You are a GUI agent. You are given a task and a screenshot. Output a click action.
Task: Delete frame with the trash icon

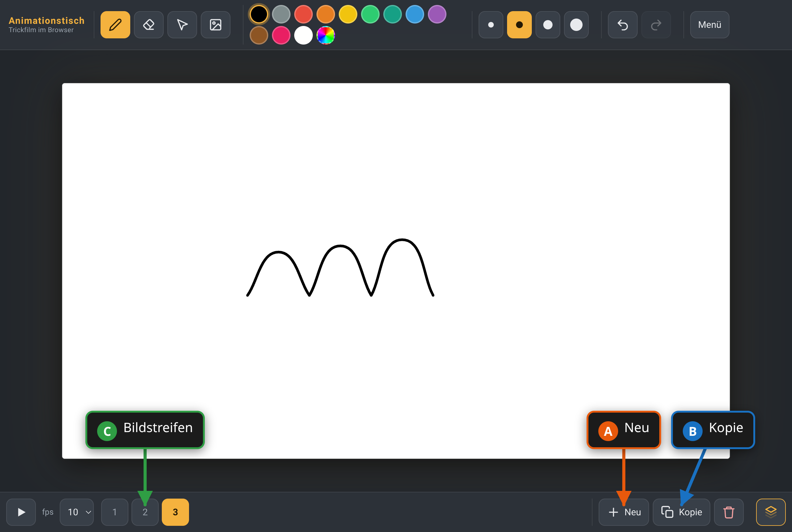coord(729,512)
